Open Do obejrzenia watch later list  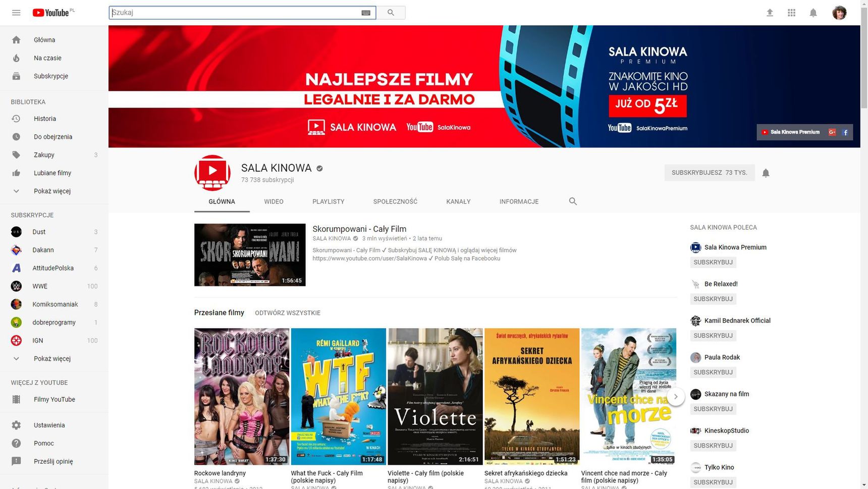tap(54, 137)
